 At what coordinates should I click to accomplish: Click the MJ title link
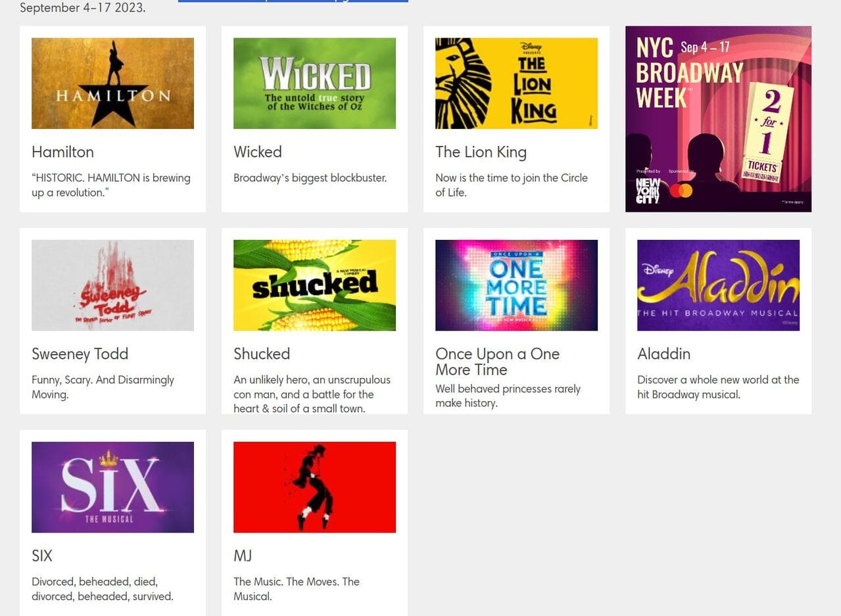pyautogui.click(x=243, y=556)
